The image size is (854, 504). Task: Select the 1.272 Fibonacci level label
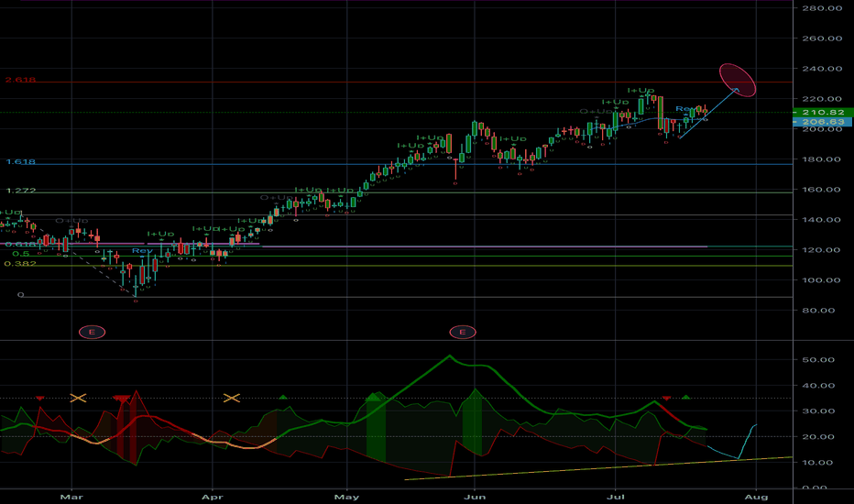pyautogui.click(x=21, y=191)
